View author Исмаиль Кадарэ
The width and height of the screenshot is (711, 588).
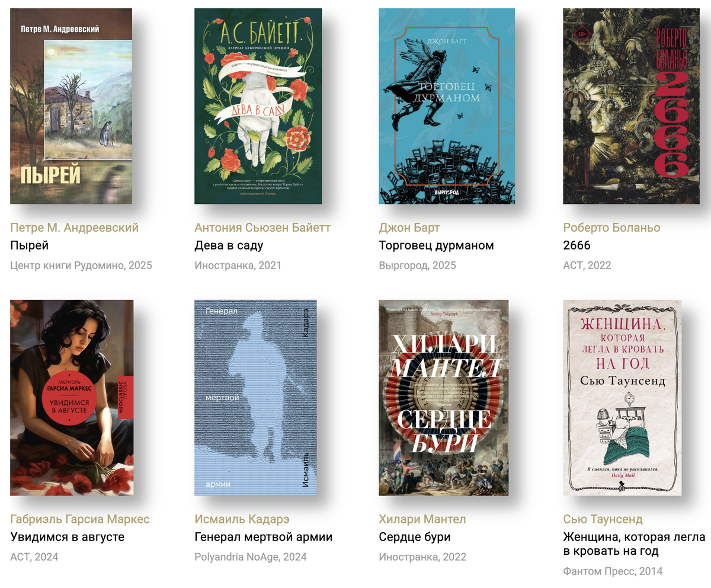[242, 519]
